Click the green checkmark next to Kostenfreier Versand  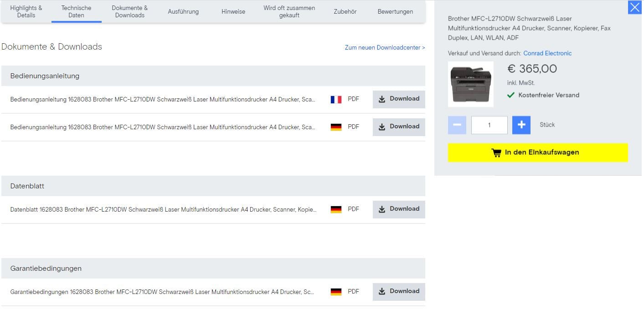tap(511, 95)
